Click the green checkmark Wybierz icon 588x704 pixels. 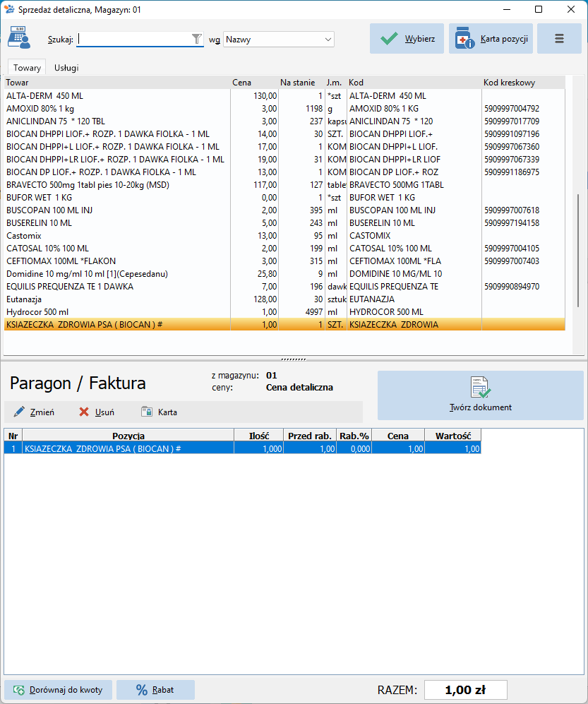(x=389, y=39)
